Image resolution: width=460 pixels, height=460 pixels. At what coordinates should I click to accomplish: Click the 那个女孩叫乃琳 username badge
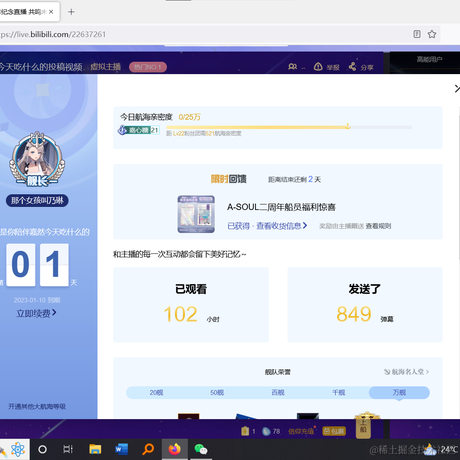(x=37, y=200)
